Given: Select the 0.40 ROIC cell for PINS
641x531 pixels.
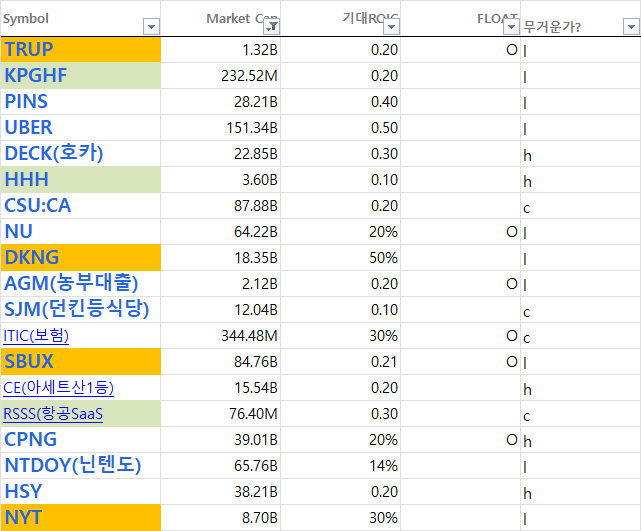Looking at the screenshot, I should (341, 101).
